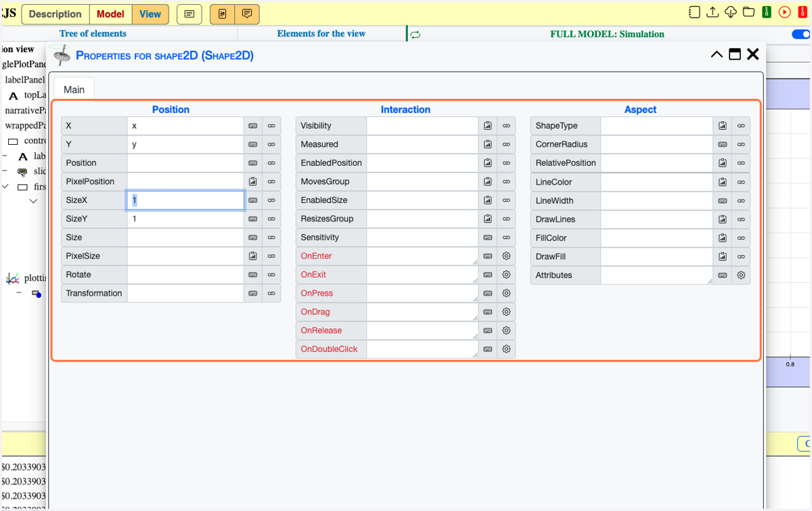The image size is (812, 511).
Task: Click the cloud download icon
Action: [730, 12]
